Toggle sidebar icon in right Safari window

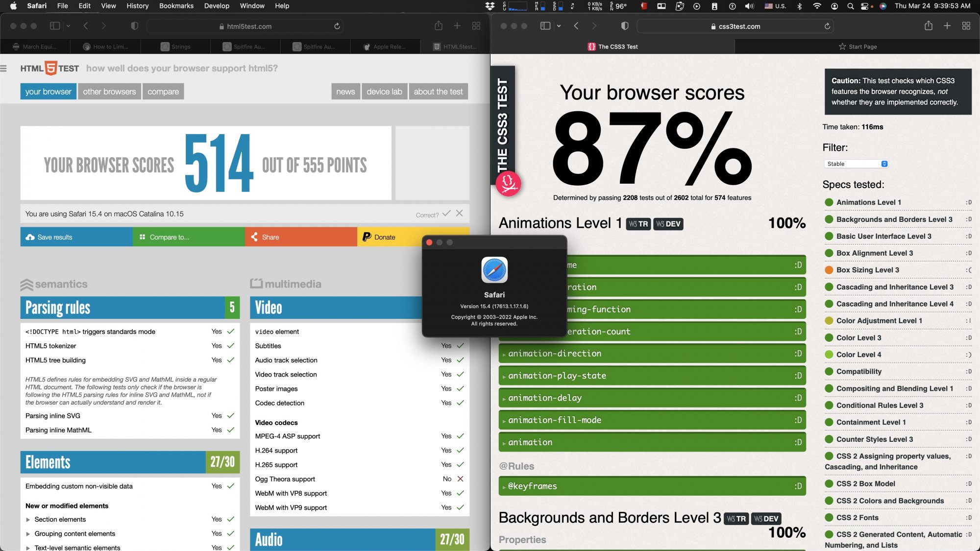coord(545,26)
